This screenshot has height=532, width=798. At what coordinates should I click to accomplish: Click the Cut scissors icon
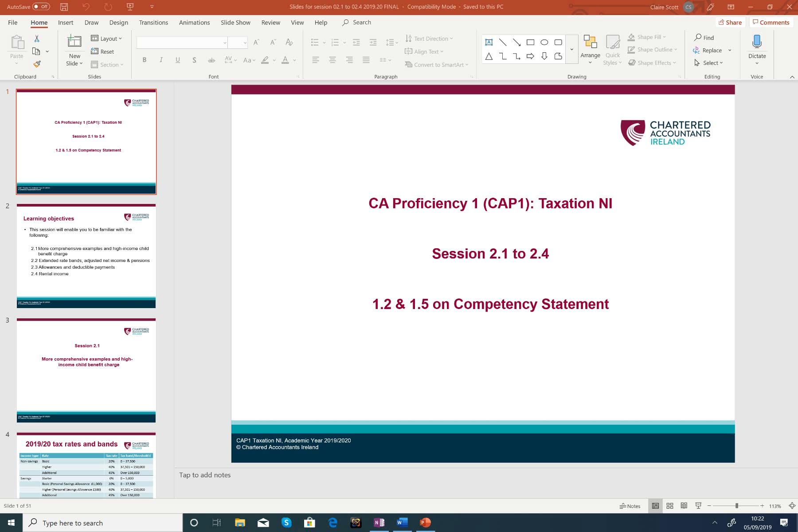(x=37, y=39)
